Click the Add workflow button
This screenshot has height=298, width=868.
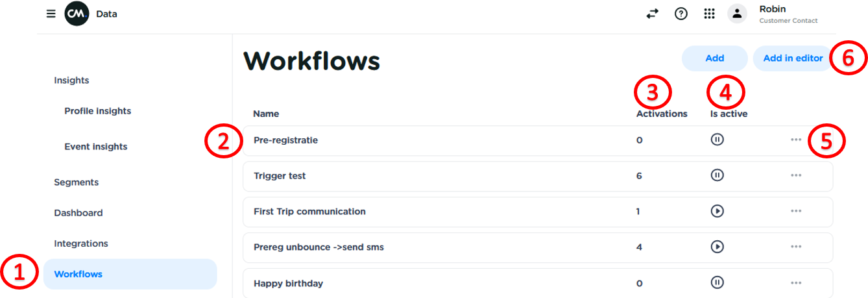tap(714, 58)
